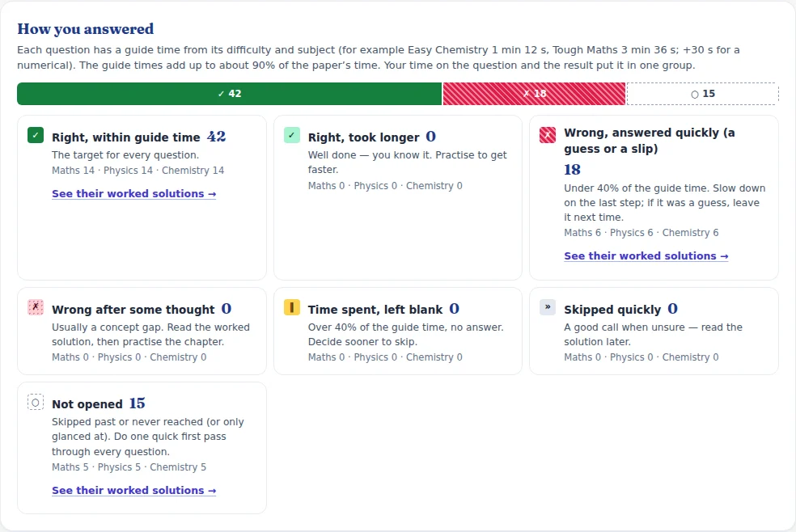Click the 'Right, took longer' card title
The height and width of the screenshot is (532, 796).
363,137
